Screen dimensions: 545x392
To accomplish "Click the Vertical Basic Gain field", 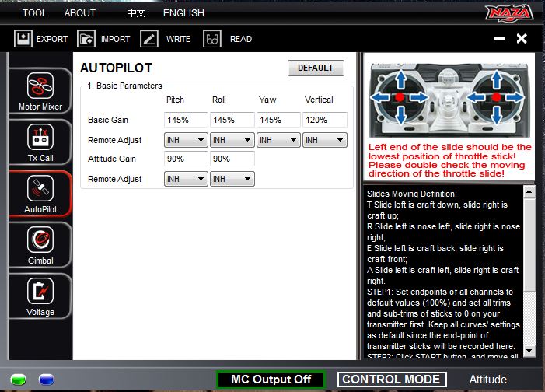I will coord(324,120).
